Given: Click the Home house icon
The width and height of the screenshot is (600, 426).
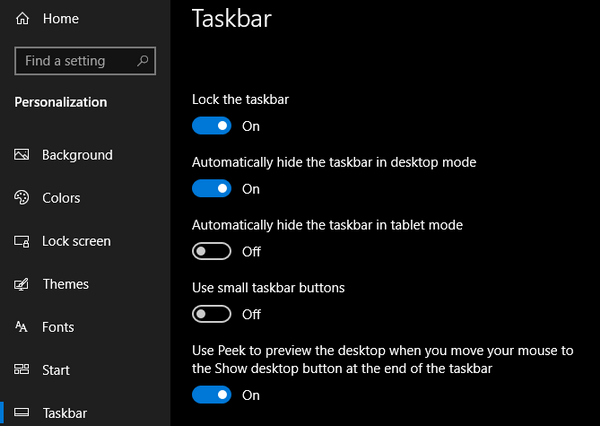Looking at the screenshot, I should 22,19.
